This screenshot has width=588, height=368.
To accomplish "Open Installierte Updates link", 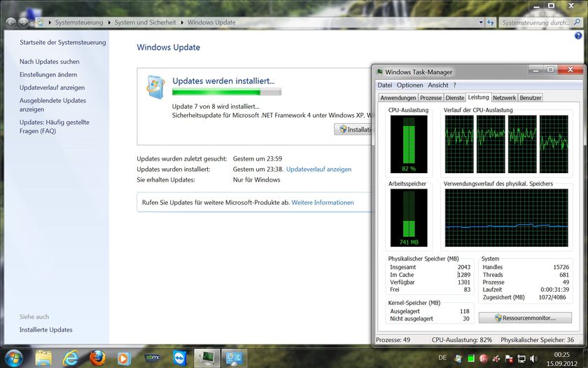I will [45, 329].
